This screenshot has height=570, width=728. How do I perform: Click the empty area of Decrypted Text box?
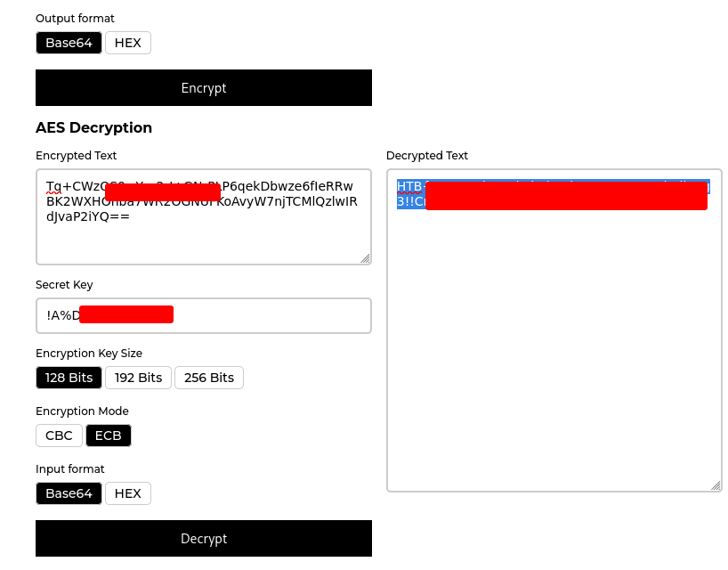click(x=554, y=356)
